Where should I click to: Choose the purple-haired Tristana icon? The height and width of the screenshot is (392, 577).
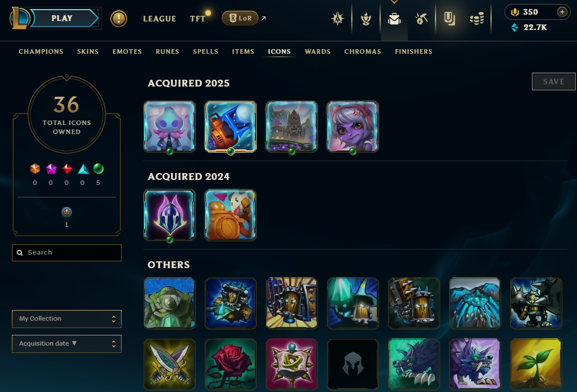pos(352,126)
